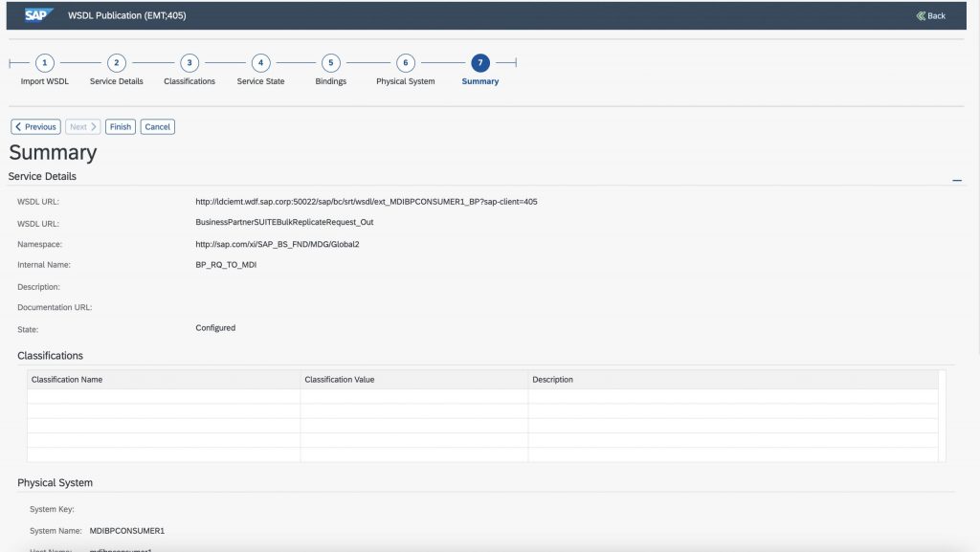Viewport: 980px width, 552px height.
Task: Open step 2 circle in the wizard roadmap
Action: 116,63
